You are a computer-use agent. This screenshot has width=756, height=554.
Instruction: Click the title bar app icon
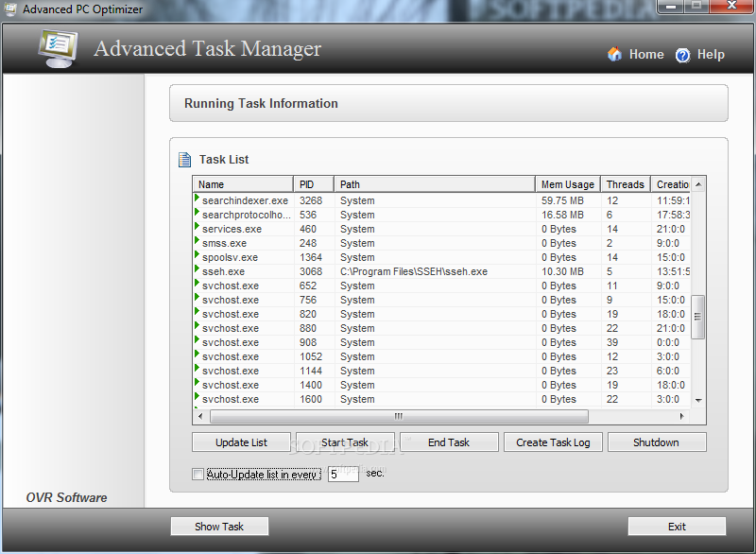click(x=10, y=9)
